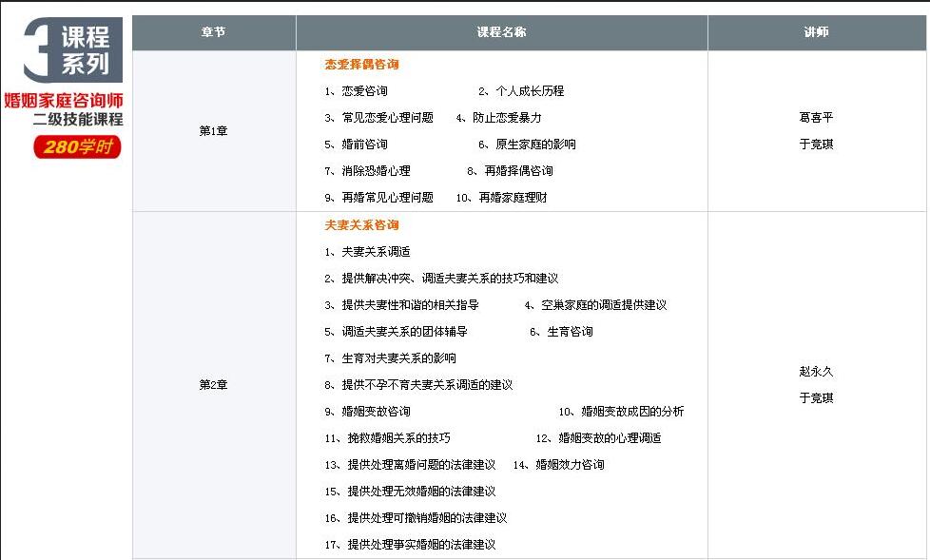Click the 二级技能课程 subtitle
The width and height of the screenshot is (930, 560).
coord(78,119)
